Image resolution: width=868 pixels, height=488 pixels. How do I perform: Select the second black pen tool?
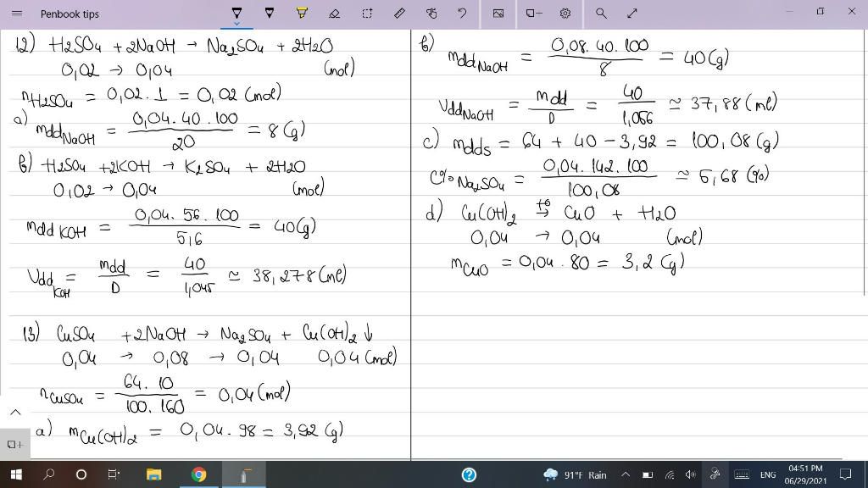pyautogui.click(x=269, y=13)
